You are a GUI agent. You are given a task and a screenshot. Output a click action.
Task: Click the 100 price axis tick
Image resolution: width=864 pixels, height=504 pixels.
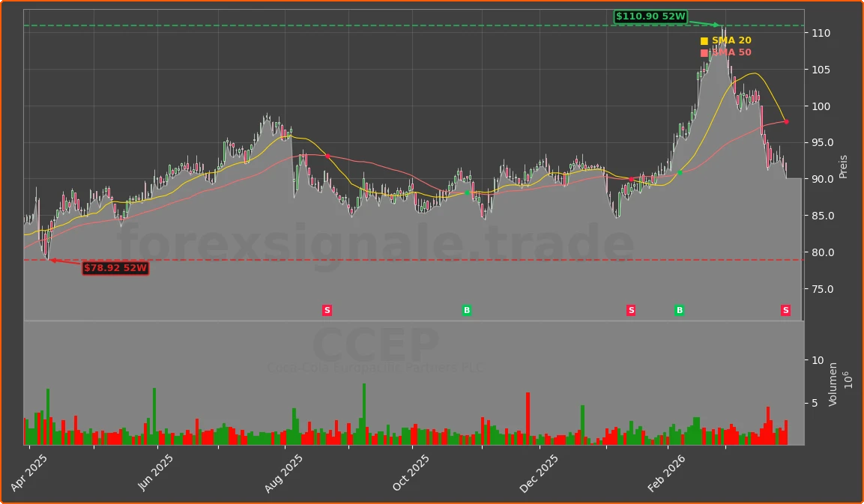tap(821, 106)
